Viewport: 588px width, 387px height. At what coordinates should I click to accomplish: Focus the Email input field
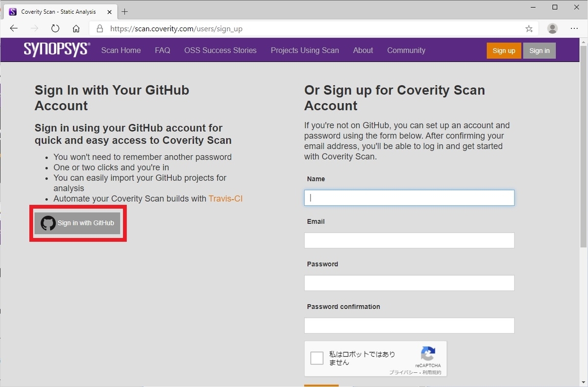(x=409, y=241)
